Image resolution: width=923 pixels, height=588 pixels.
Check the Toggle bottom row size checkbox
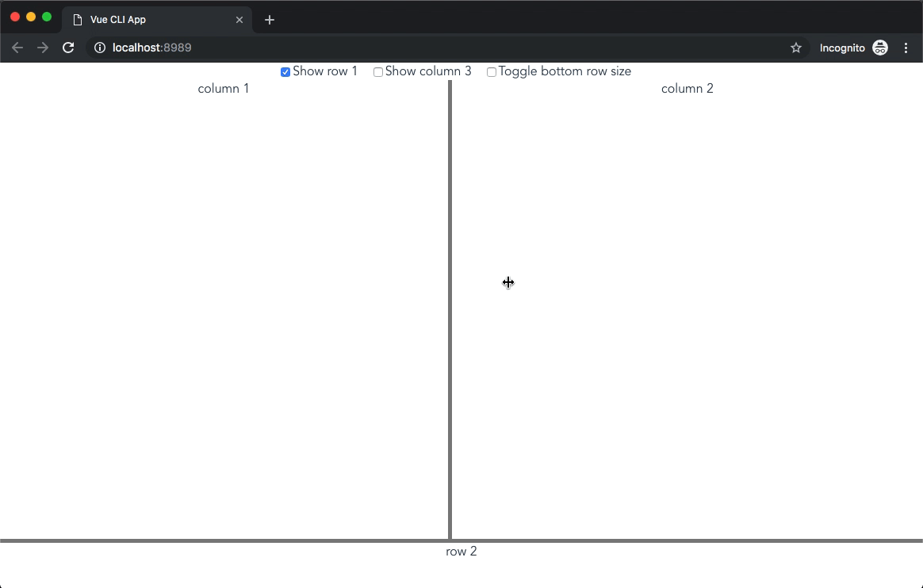[x=492, y=71]
